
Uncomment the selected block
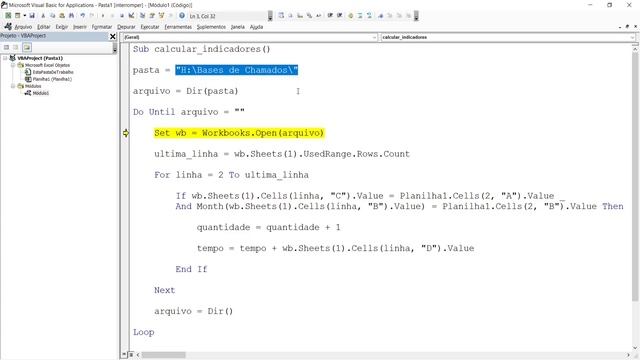[x=369, y=16]
